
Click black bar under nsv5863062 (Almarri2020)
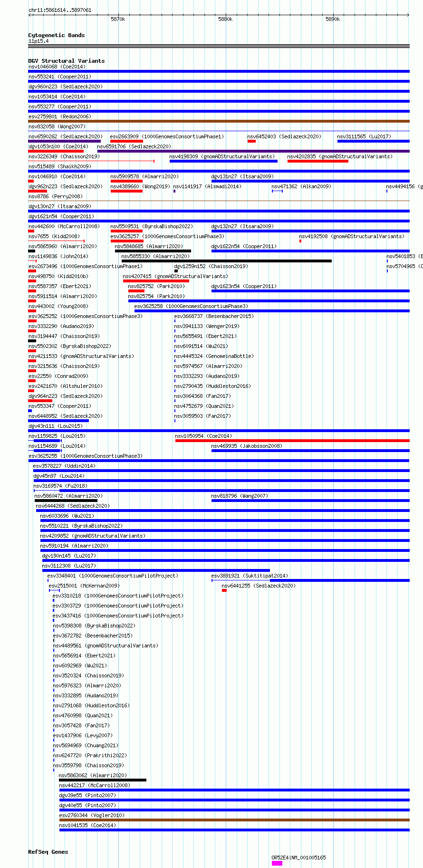103,780
